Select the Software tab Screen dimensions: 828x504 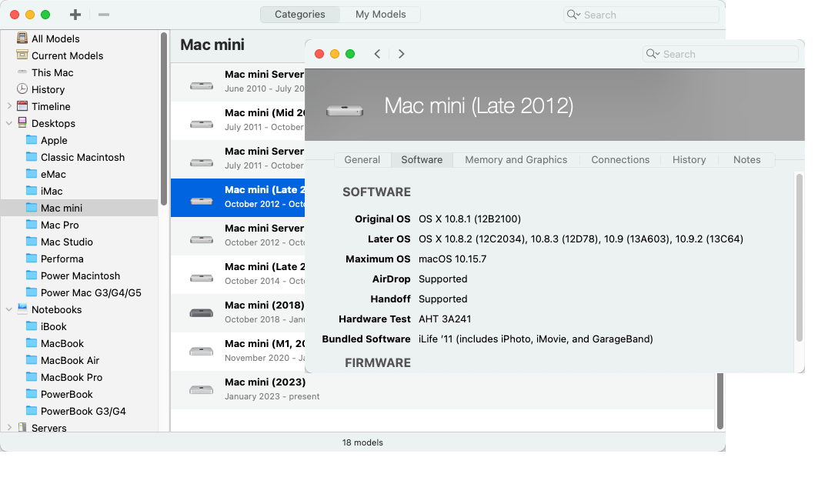422,159
